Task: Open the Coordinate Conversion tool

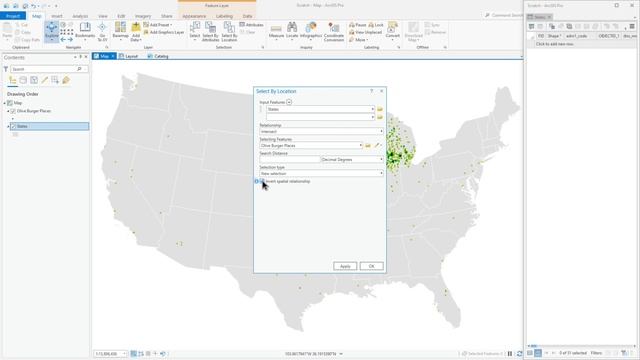Action: point(333,31)
